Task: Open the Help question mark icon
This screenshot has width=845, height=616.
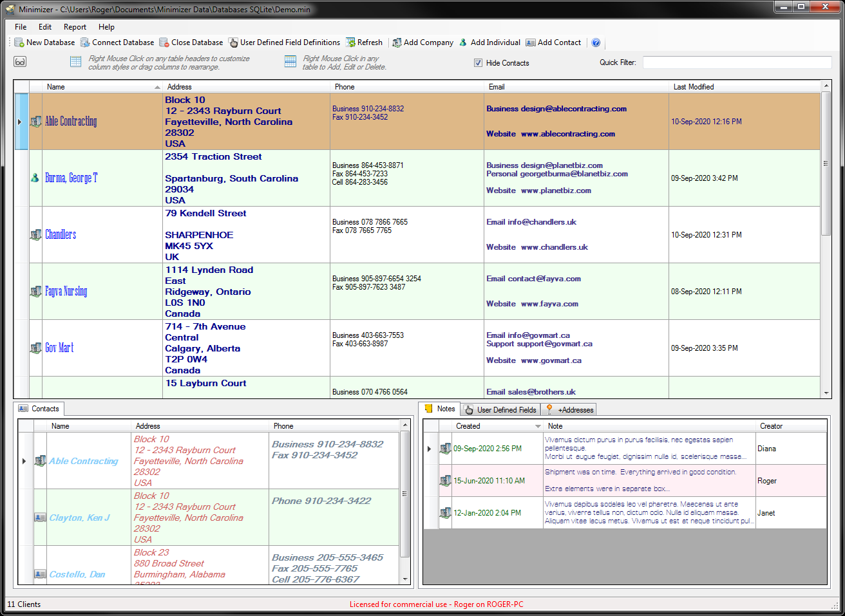Action: point(596,42)
